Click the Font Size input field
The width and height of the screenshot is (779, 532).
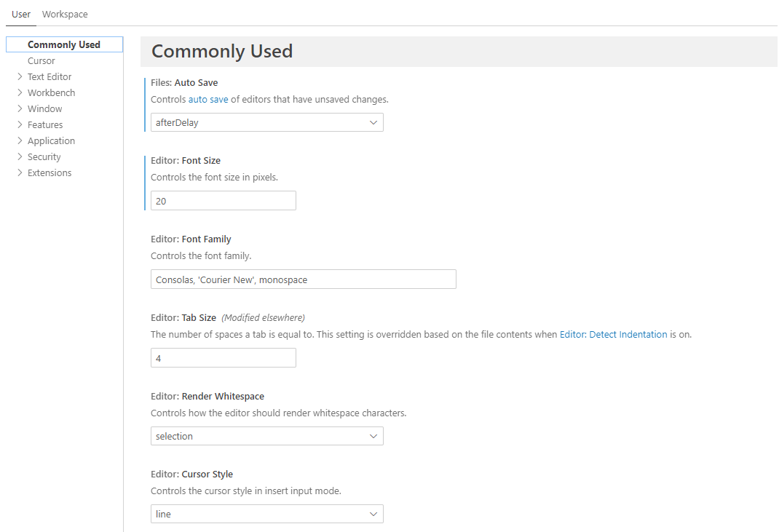tap(223, 202)
